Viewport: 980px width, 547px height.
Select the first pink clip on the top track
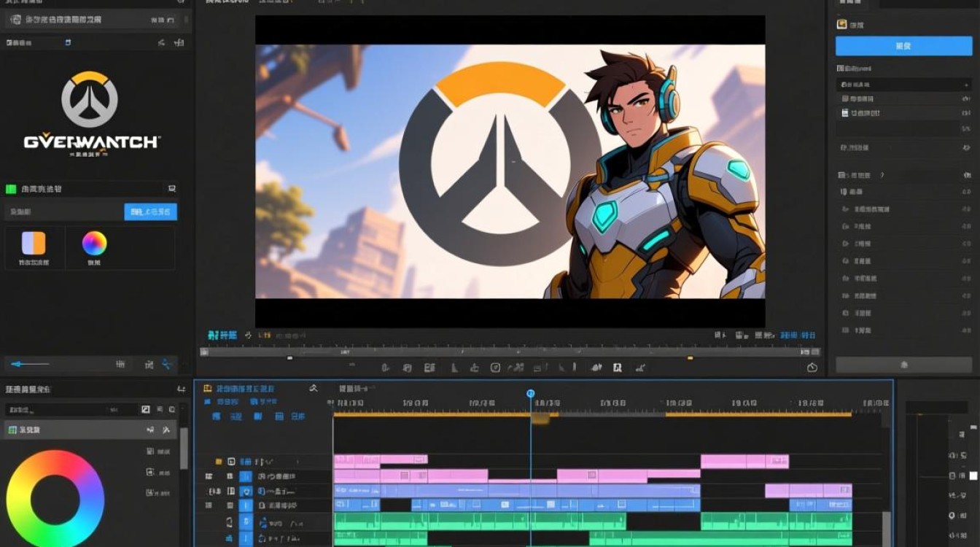[x=357, y=460]
